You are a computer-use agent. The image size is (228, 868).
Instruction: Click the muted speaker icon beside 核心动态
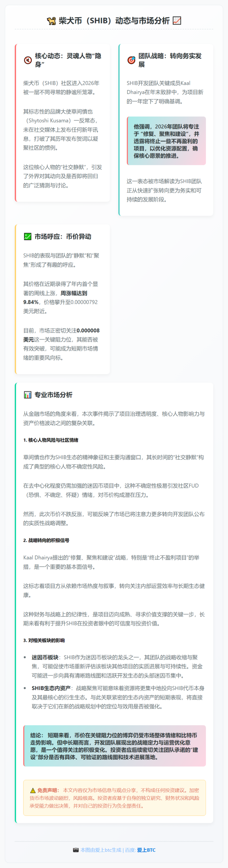28,60
